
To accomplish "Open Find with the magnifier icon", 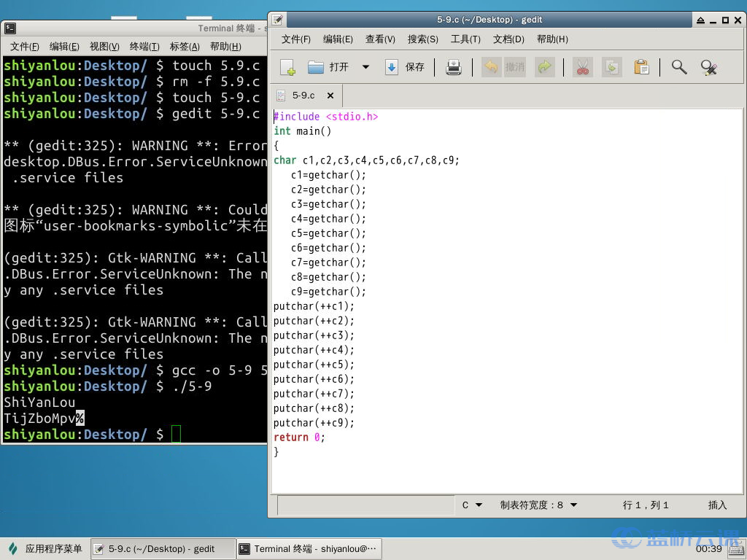I will click(679, 67).
